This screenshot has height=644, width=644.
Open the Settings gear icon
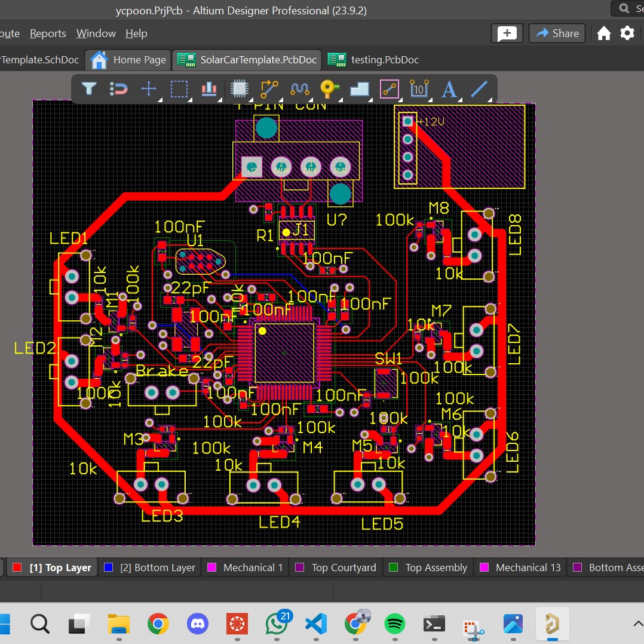pyautogui.click(x=627, y=33)
